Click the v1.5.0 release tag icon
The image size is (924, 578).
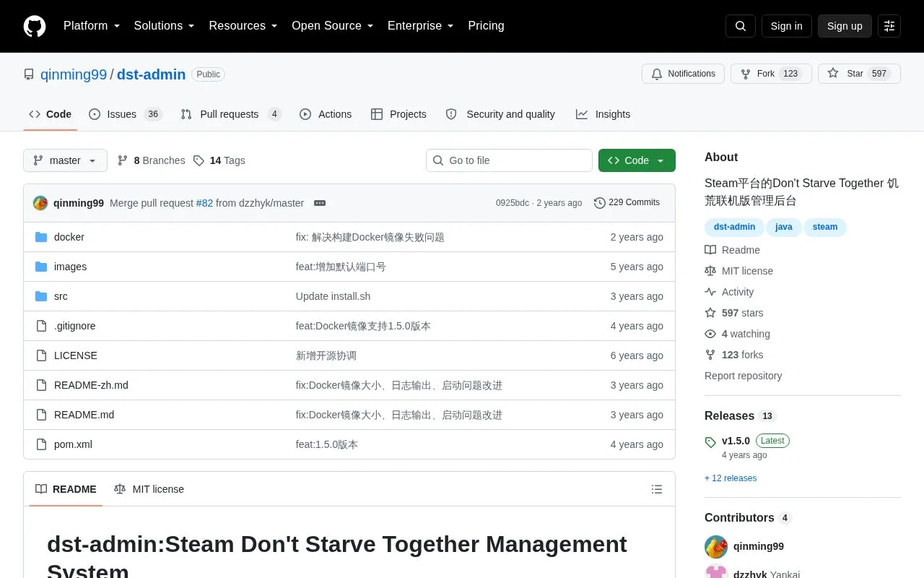710,441
